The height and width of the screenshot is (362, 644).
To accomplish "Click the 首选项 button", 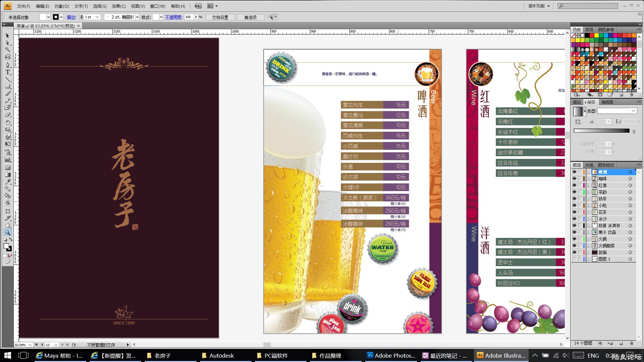I will point(250,17).
